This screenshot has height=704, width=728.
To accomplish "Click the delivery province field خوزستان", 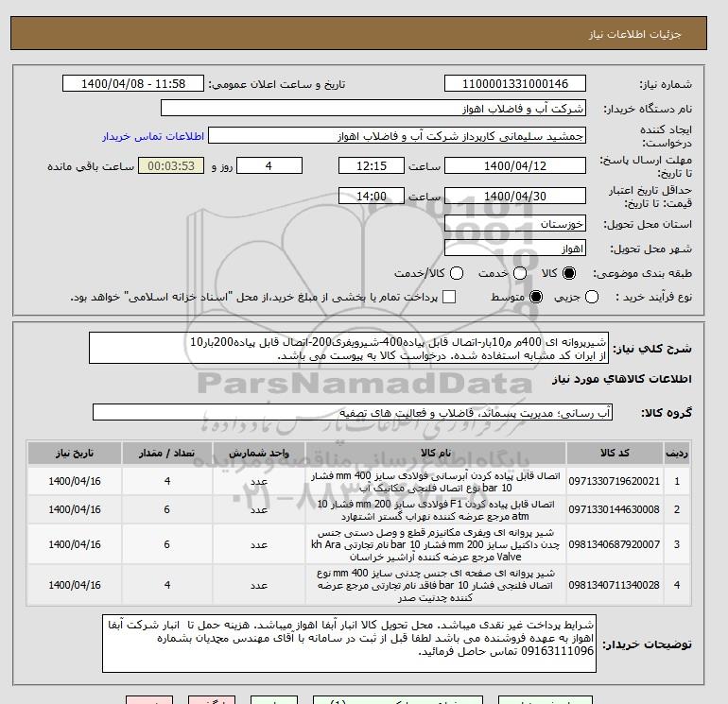I will pos(515,224).
